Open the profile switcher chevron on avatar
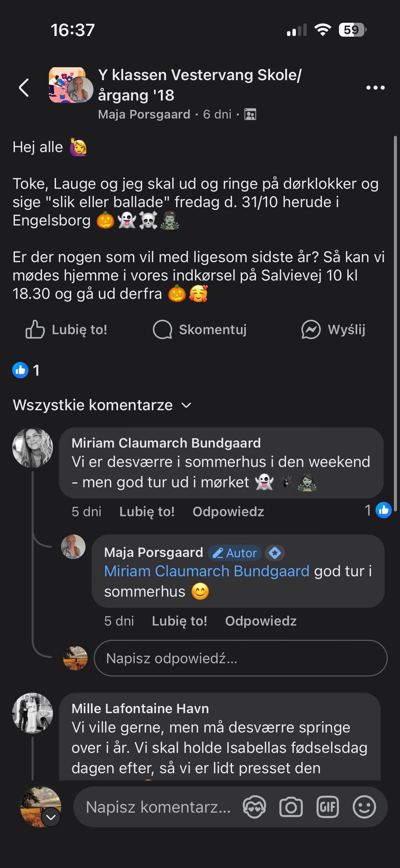 51,817
